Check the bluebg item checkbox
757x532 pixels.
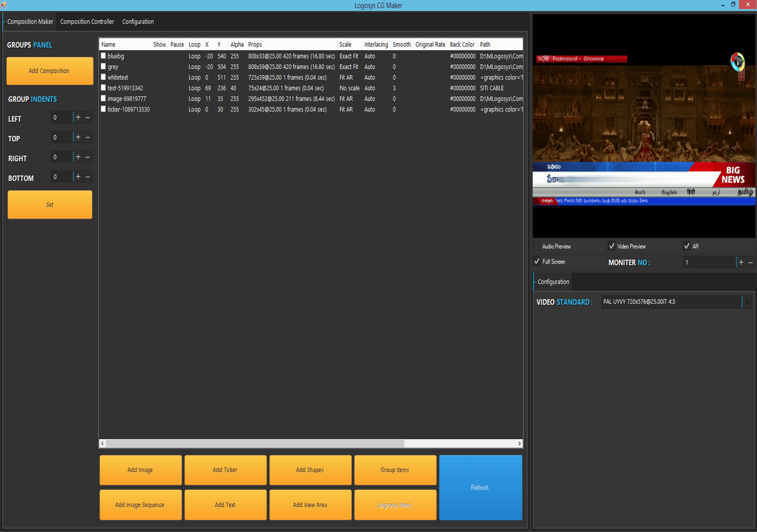(103, 56)
